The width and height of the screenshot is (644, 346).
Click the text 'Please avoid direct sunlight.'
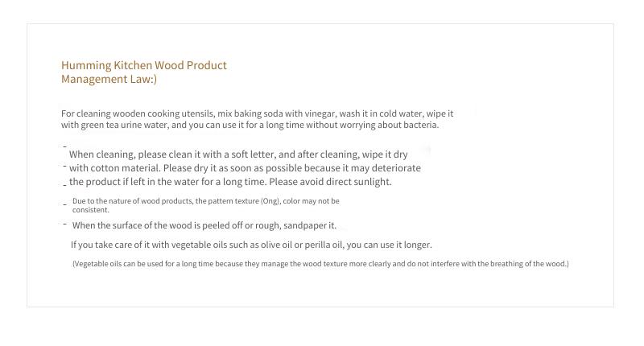[x=330, y=181]
